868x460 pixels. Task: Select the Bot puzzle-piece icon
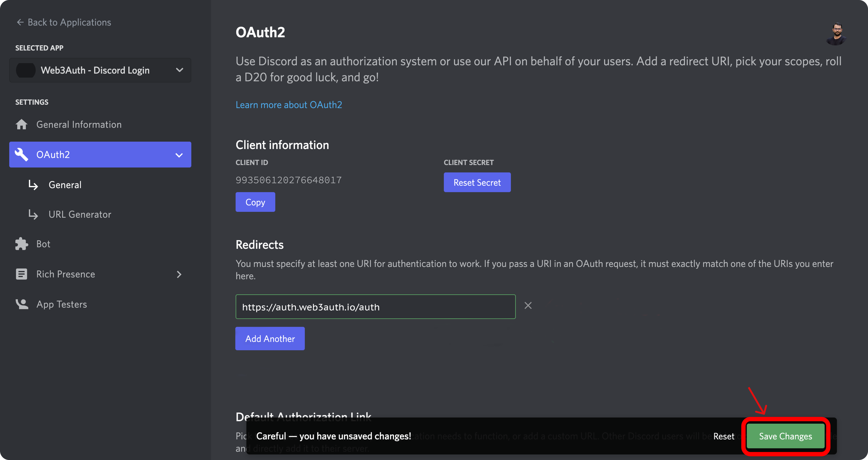[x=21, y=244]
